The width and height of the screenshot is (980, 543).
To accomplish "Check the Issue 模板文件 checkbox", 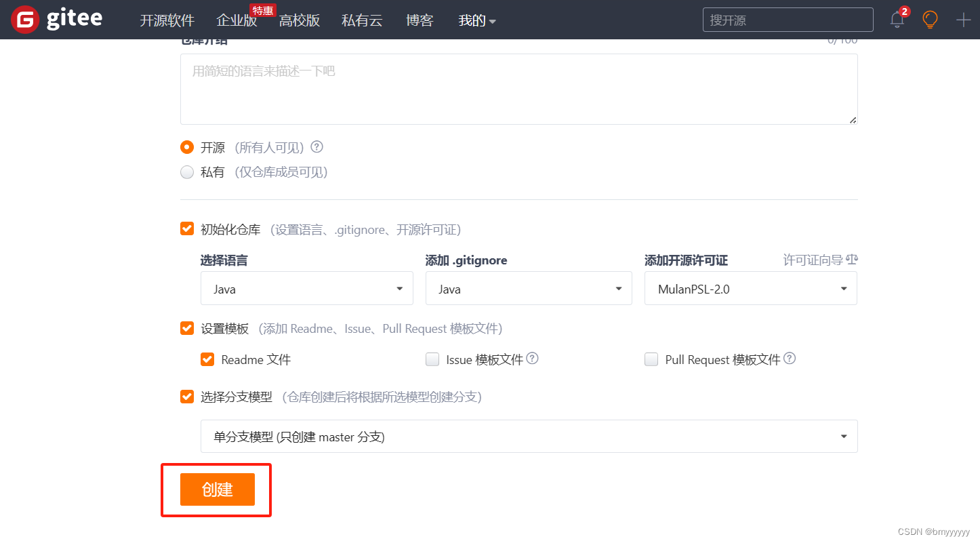I will click(432, 359).
